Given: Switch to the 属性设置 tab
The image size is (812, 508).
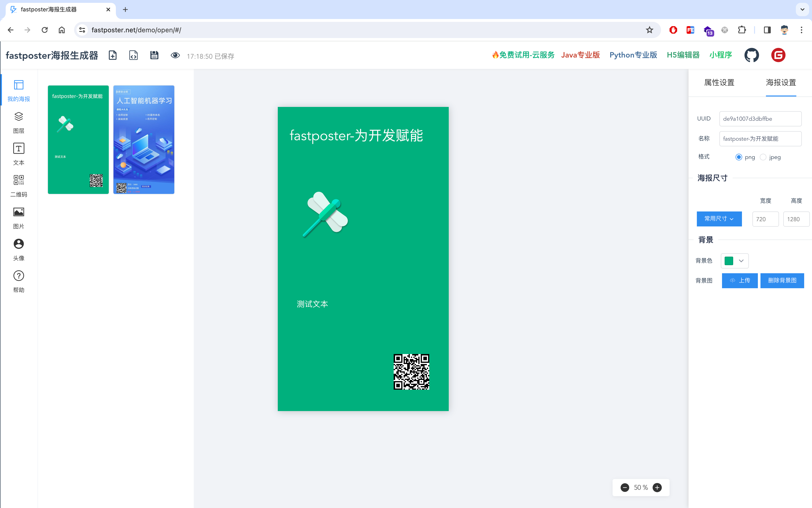Looking at the screenshot, I should (x=719, y=83).
